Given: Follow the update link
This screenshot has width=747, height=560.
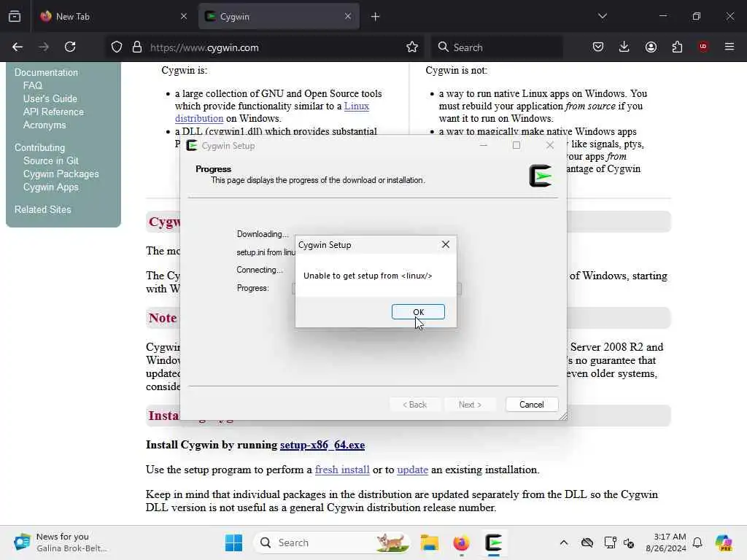Looking at the screenshot, I should click(x=413, y=470).
